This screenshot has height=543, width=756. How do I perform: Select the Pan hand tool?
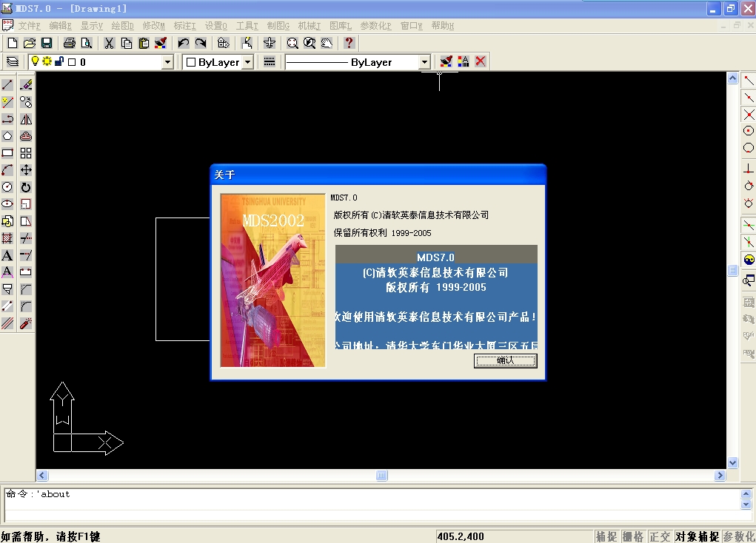click(327, 44)
